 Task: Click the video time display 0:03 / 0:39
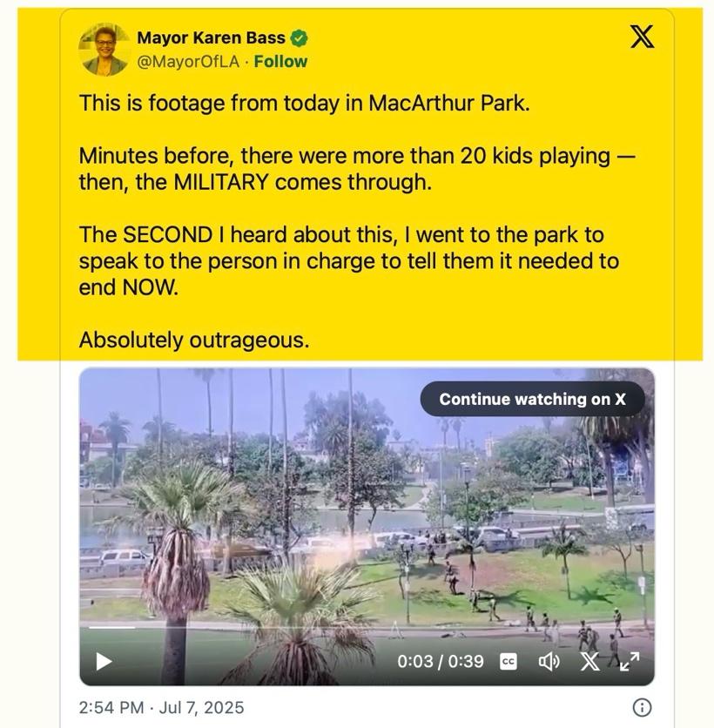[x=440, y=661]
